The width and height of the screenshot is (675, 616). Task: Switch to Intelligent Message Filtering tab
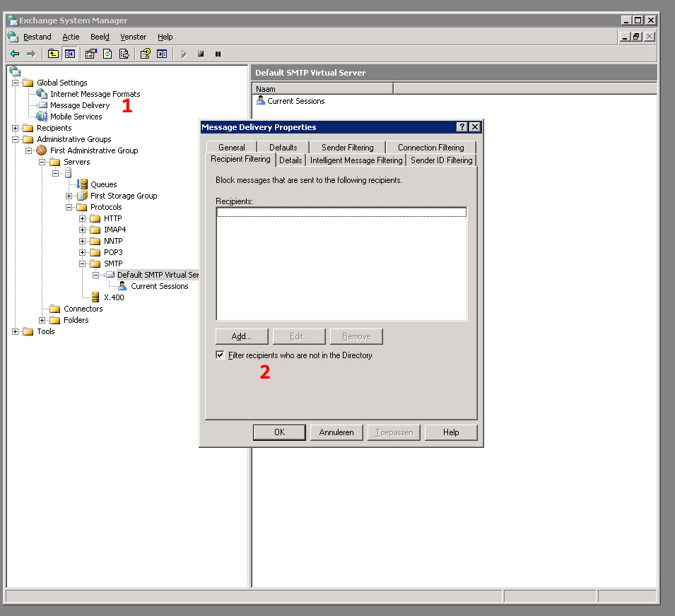click(x=356, y=160)
